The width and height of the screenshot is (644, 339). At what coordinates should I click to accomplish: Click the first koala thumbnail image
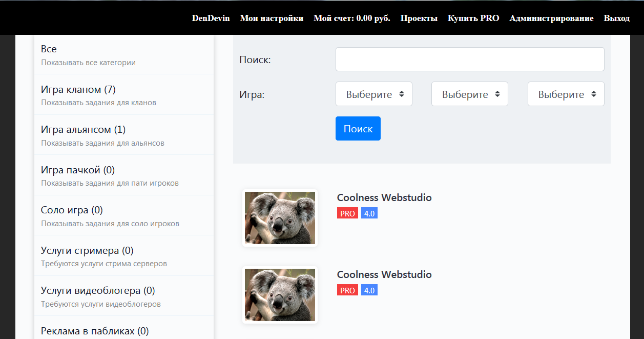pos(280,218)
